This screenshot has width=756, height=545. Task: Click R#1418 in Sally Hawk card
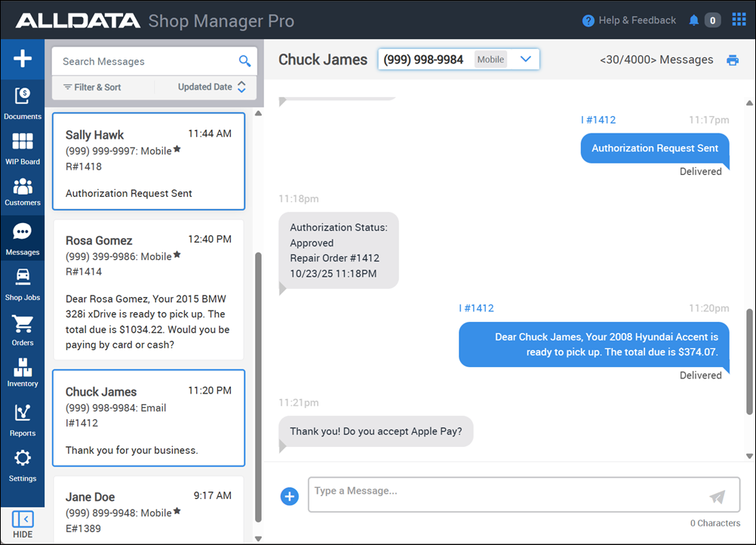point(84,167)
